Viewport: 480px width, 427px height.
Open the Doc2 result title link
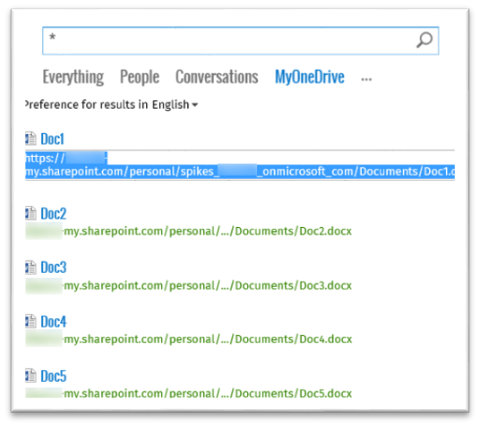tap(53, 214)
